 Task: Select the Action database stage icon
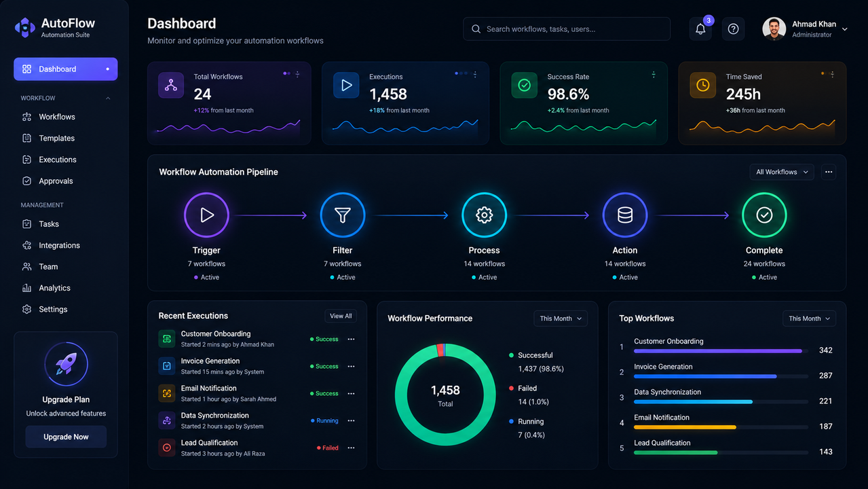[625, 215]
